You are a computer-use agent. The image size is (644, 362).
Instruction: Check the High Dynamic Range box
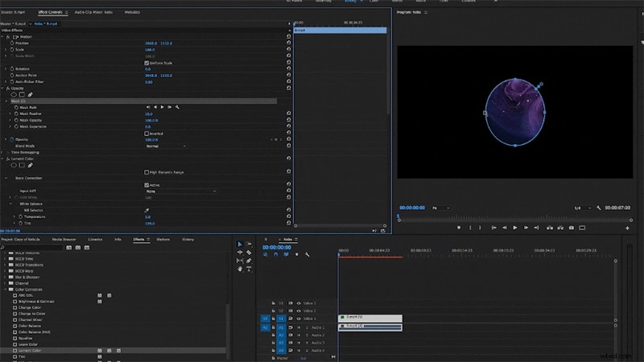(x=146, y=172)
